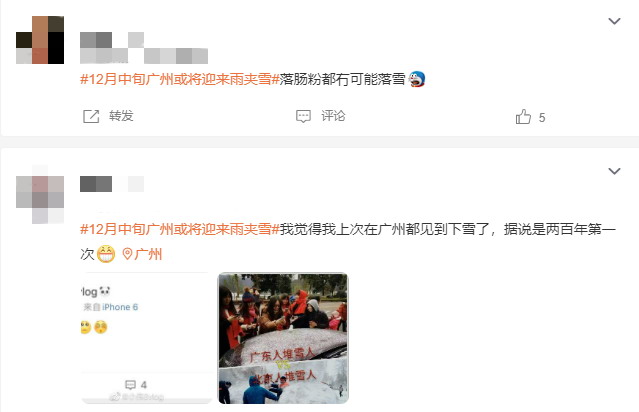The width and height of the screenshot is (639, 412).
Task: Open the second poster's blurred avatar
Action: point(40,194)
